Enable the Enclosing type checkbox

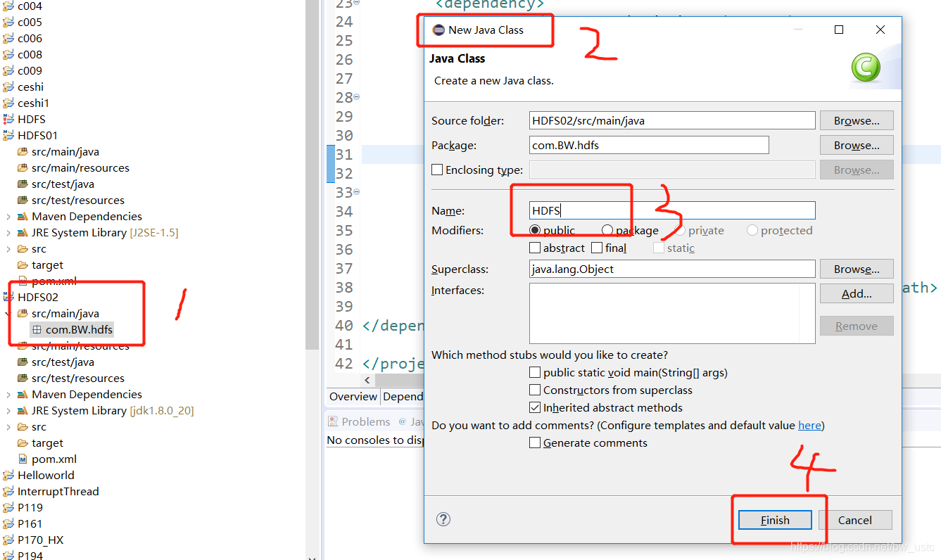437,170
